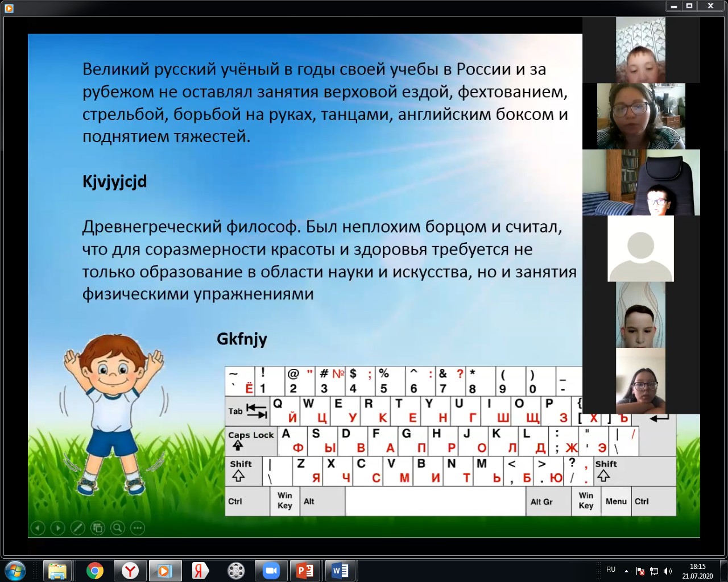The image size is (728, 582).
Task: Switch to PowerPoint in the taskbar
Action: 305,570
